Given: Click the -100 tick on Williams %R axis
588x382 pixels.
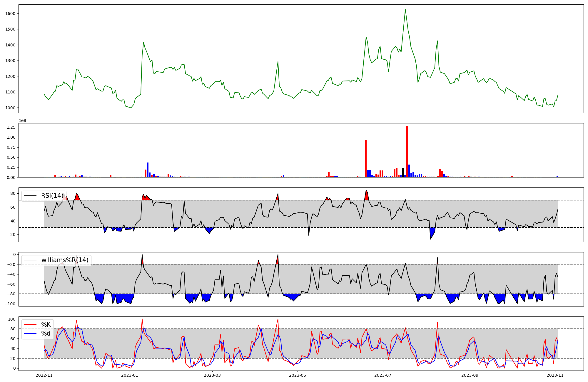Looking at the screenshot, I should point(10,304).
